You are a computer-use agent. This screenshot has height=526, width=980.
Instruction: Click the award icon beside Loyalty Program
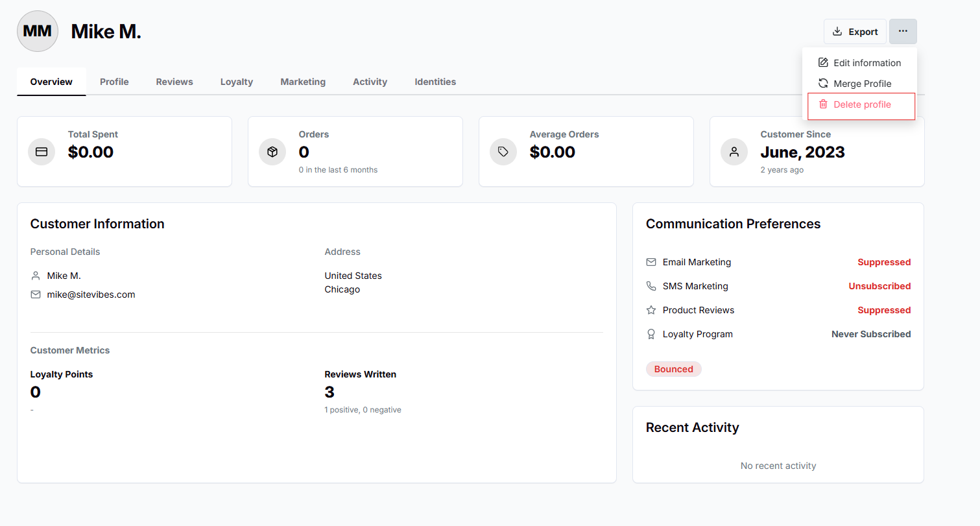click(651, 334)
